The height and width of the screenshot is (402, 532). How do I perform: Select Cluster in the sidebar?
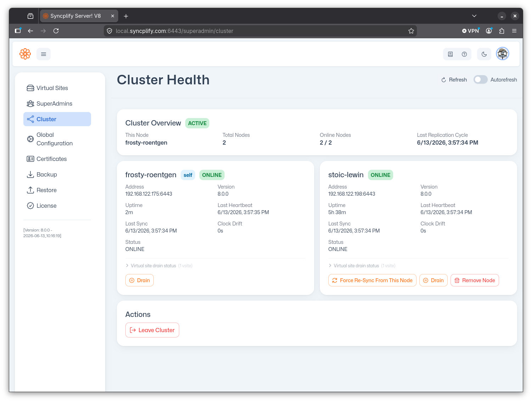point(57,119)
